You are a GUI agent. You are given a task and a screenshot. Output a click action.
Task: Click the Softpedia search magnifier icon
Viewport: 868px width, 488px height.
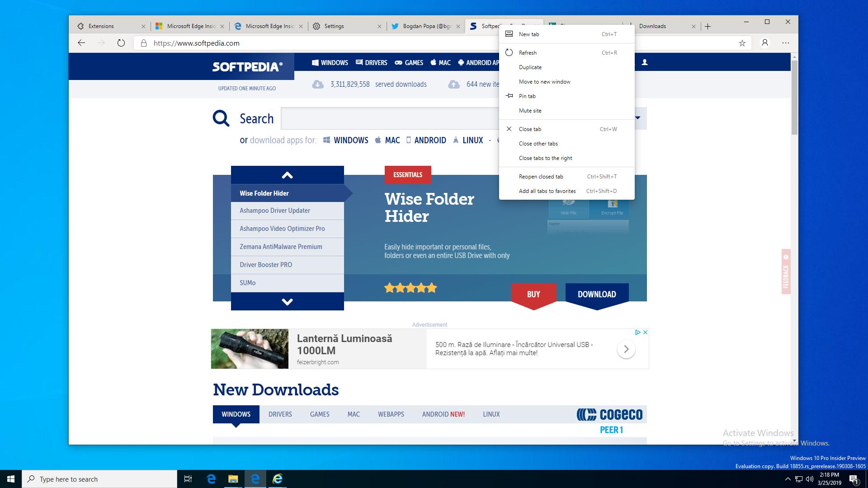221,118
